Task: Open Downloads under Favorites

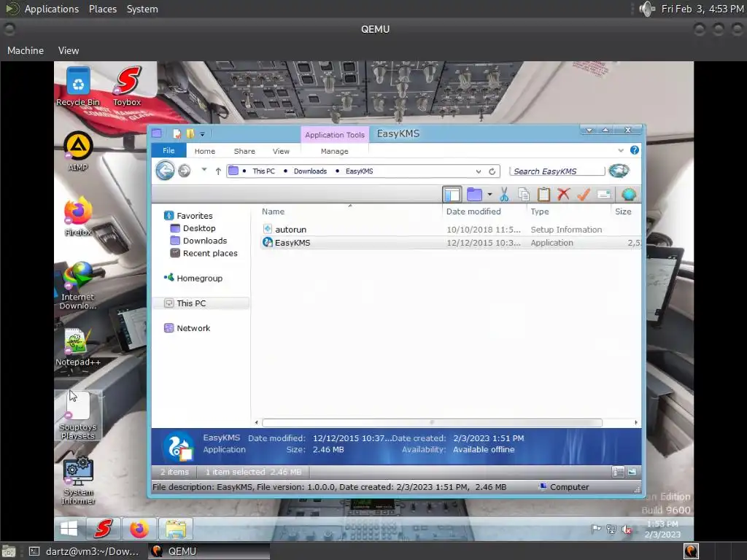Action: tap(204, 241)
